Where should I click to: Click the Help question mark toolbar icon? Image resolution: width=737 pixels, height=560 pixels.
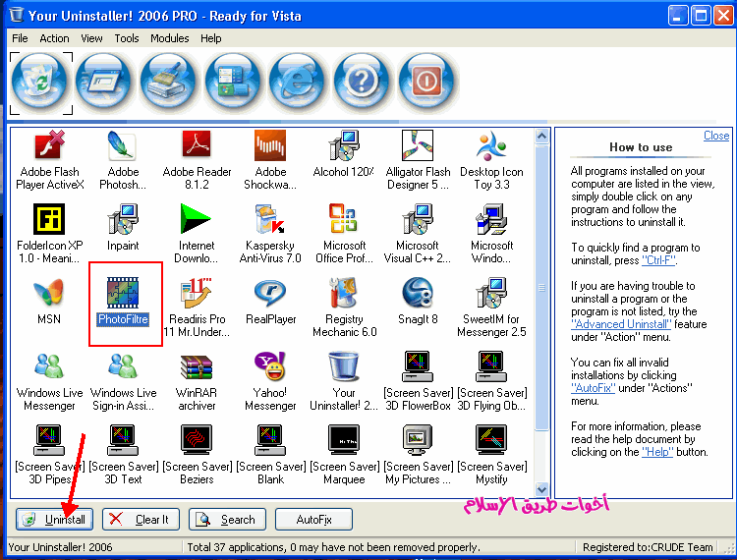(362, 83)
